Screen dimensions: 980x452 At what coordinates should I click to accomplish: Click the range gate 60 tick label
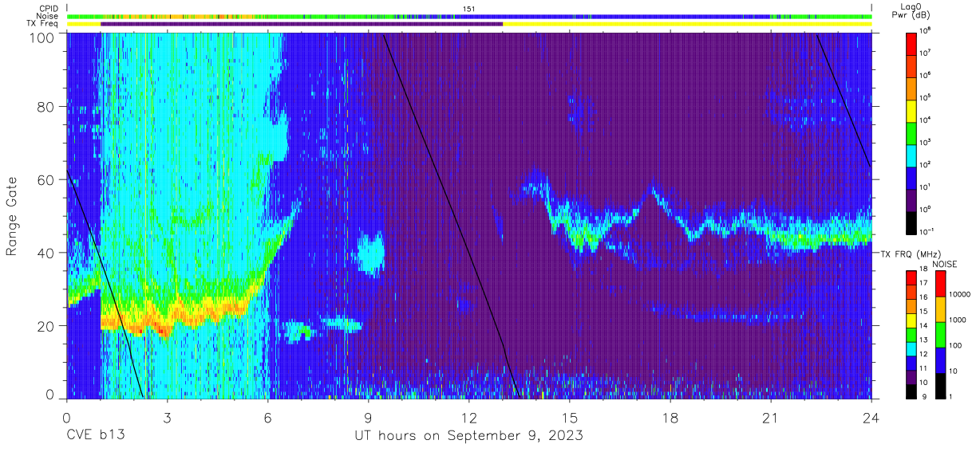pyautogui.click(x=45, y=180)
